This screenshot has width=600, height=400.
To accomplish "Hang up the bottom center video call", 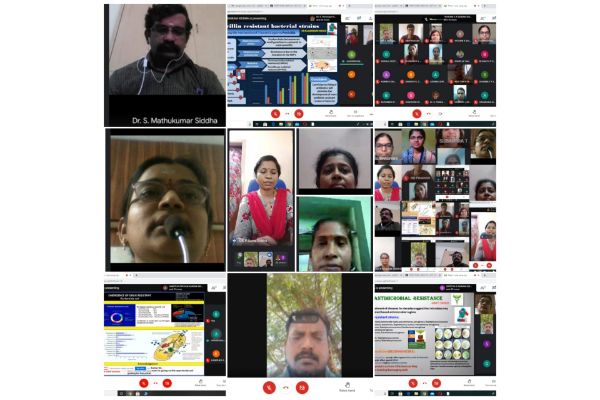I will [x=288, y=386].
